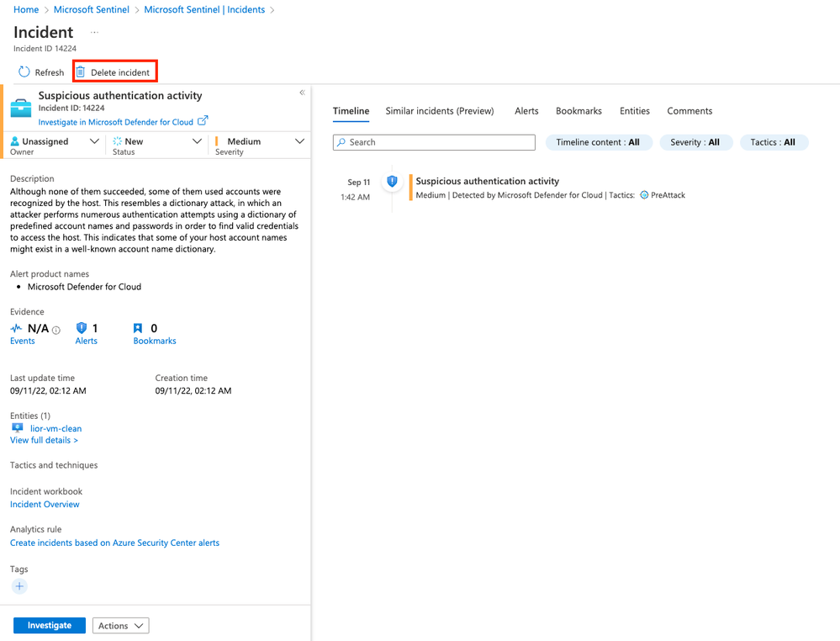
Task: Open the Bookmarks link under Evidence
Action: (155, 341)
